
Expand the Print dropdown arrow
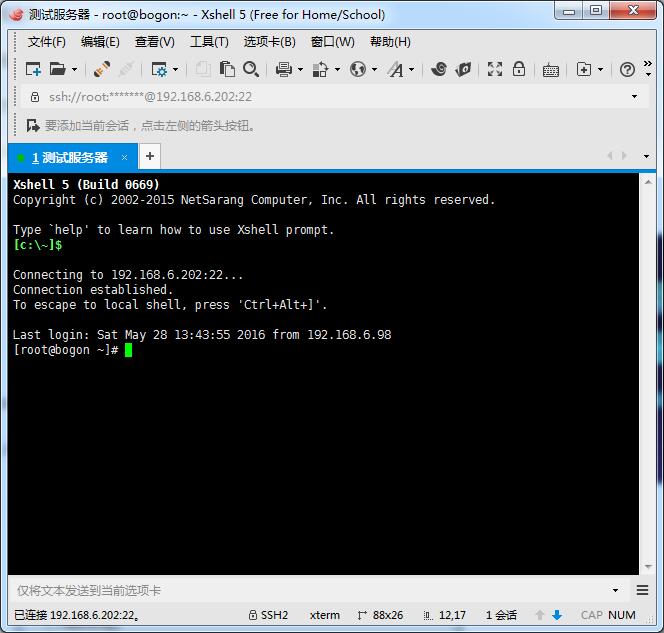point(300,69)
